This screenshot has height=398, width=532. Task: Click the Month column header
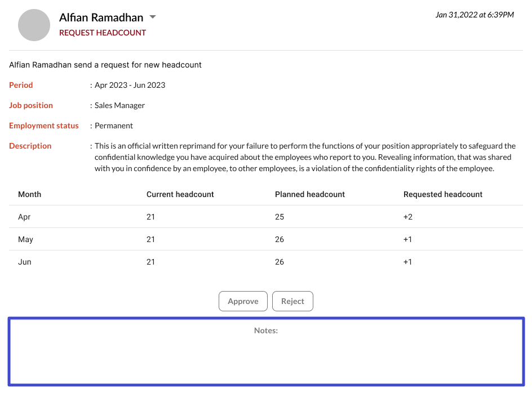[x=29, y=194]
